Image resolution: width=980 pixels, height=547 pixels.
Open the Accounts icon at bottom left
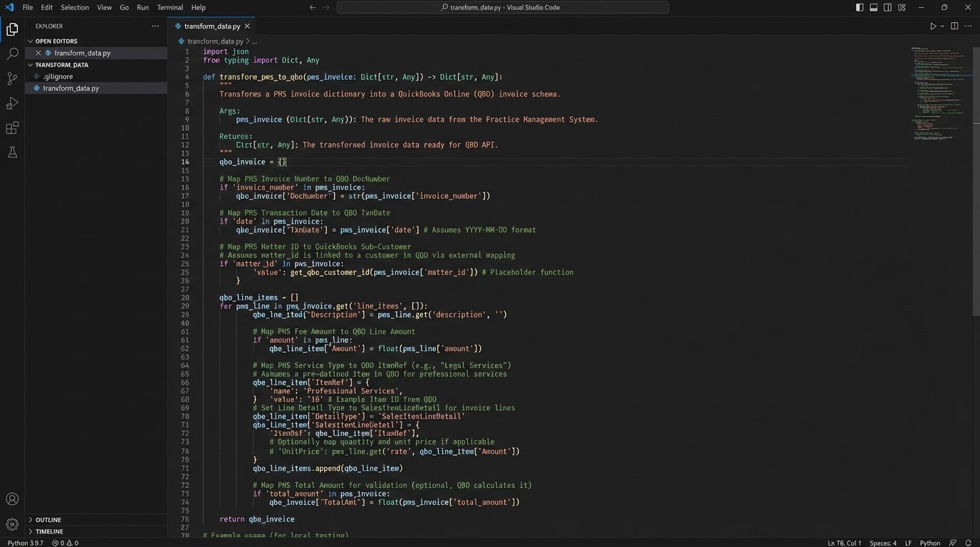11,499
